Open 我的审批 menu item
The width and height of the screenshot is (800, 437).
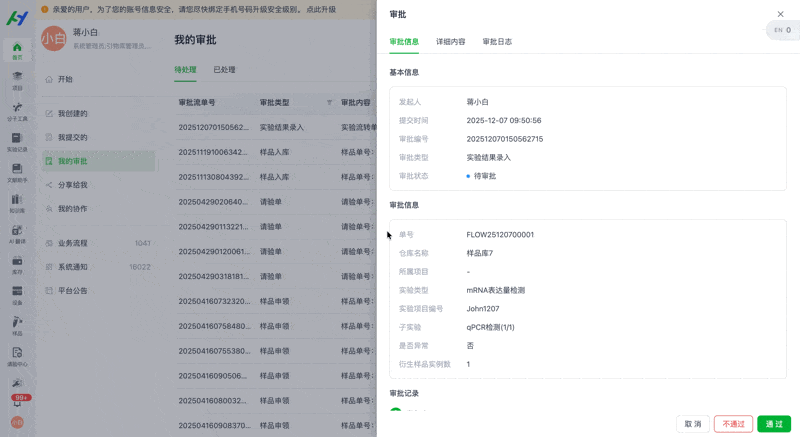coord(99,161)
